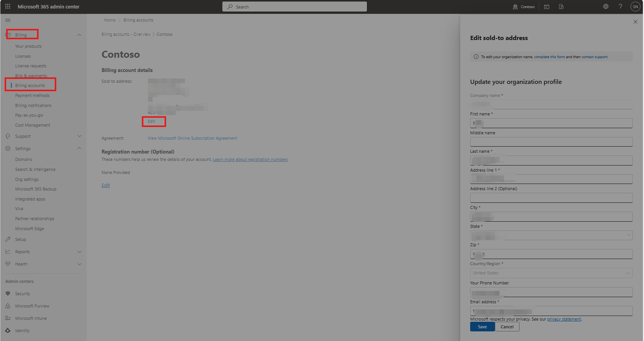Image resolution: width=644 pixels, height=341 pixels.
Task: Click the First name field
Action: [551, 123]
